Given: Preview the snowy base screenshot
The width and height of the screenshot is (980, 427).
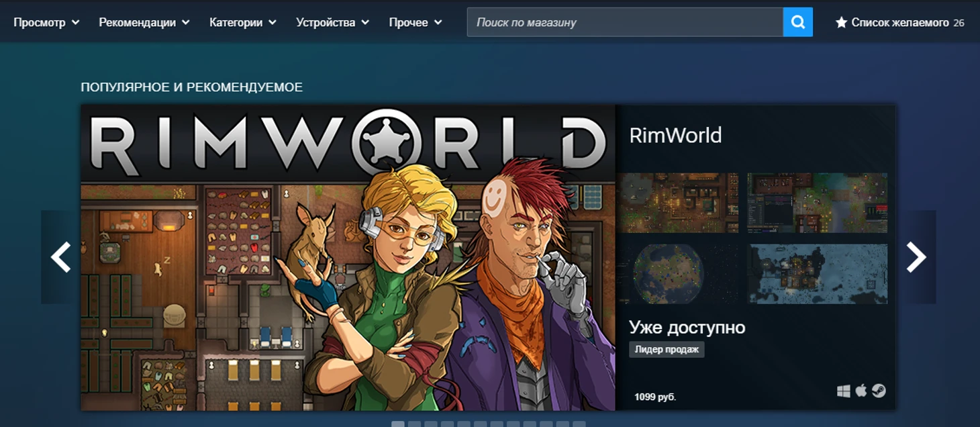Looking at the screenshot, I should point(818,274).
